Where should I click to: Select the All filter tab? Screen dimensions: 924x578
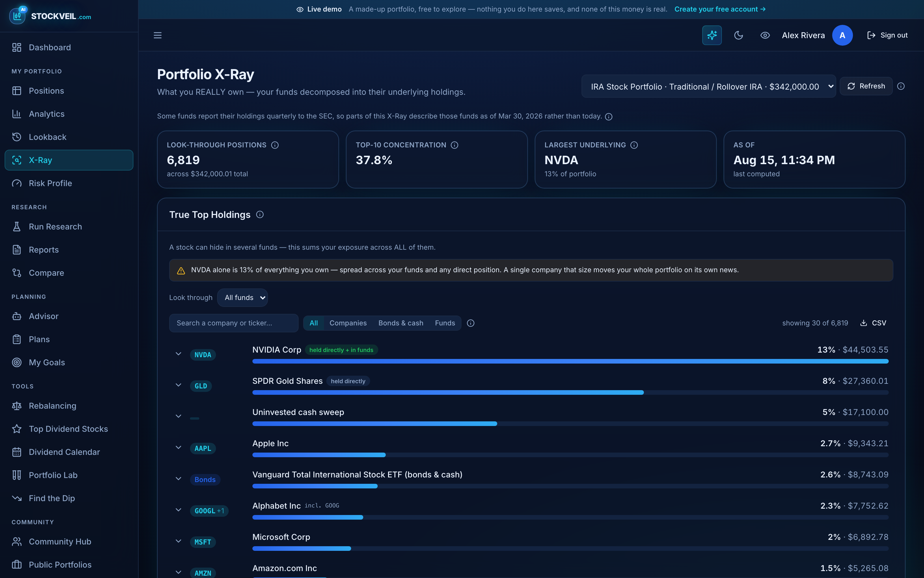coord(314,323)
